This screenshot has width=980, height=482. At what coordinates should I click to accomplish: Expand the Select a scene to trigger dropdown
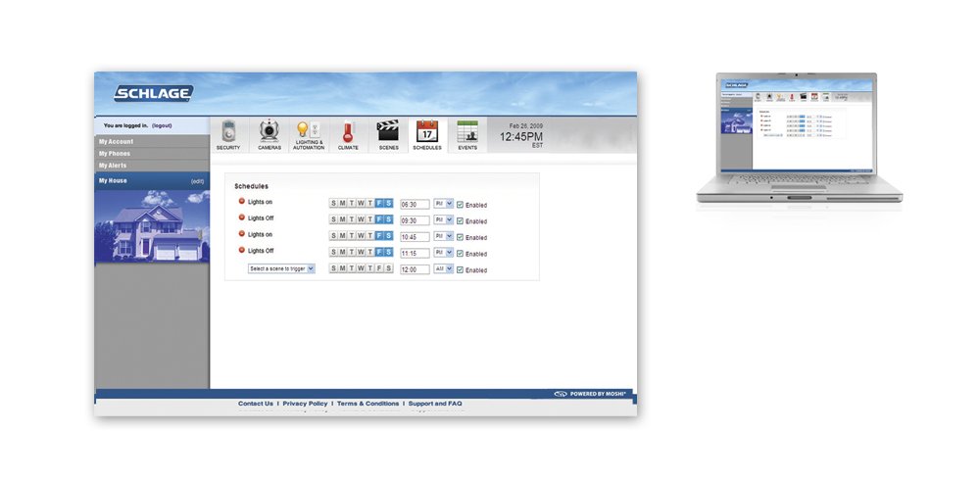coord(281,268)
